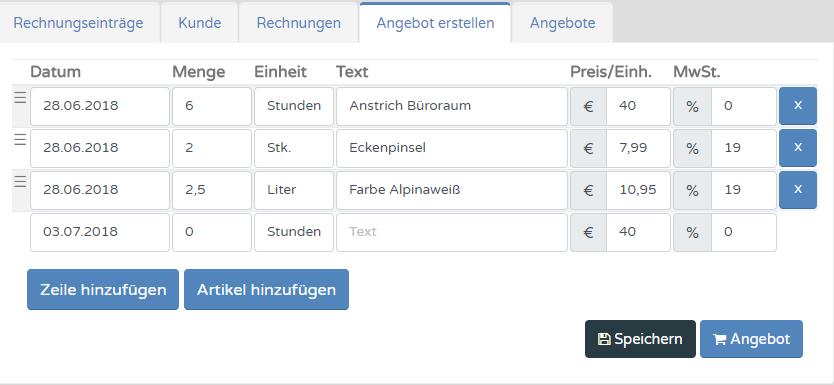Open the Angebote tab
The image size is (834, 385).
click(562, 23)
